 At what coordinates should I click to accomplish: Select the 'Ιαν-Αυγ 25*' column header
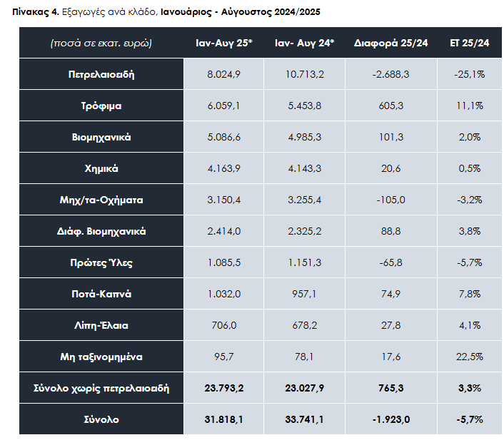(223, 44)
